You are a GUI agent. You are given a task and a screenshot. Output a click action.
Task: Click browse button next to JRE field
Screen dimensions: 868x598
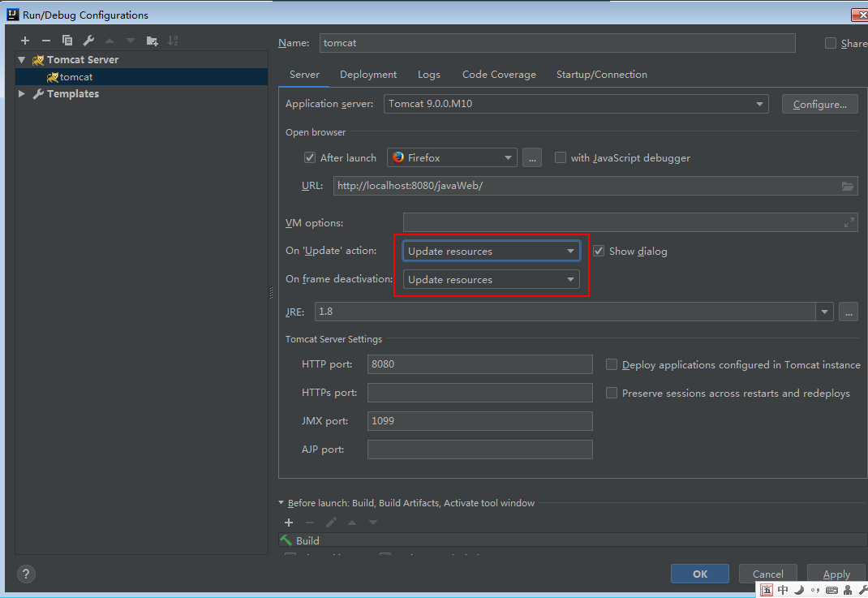coord(848,312)
